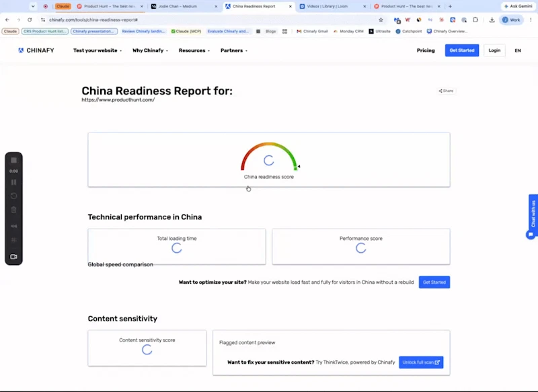Click the Content sensitivity score card

pos(147,348)
